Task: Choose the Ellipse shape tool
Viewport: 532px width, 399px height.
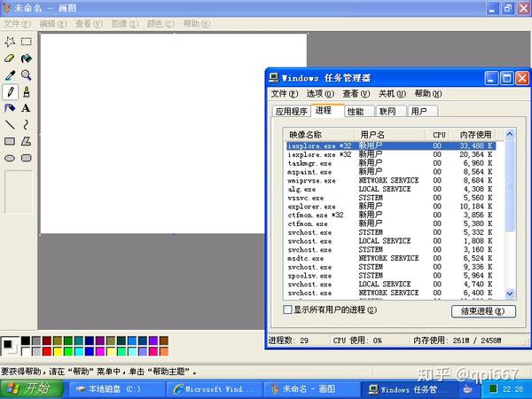Action: (x=10, y=158)
